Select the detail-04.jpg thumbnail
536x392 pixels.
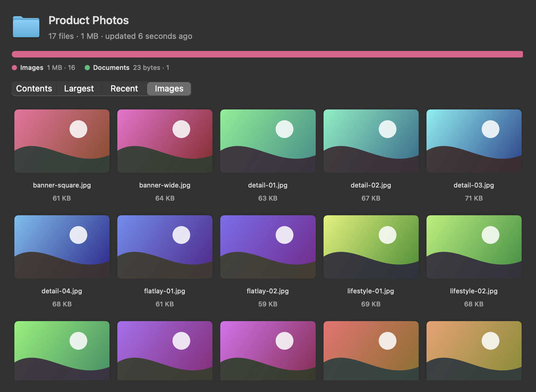tap(62, 247)
